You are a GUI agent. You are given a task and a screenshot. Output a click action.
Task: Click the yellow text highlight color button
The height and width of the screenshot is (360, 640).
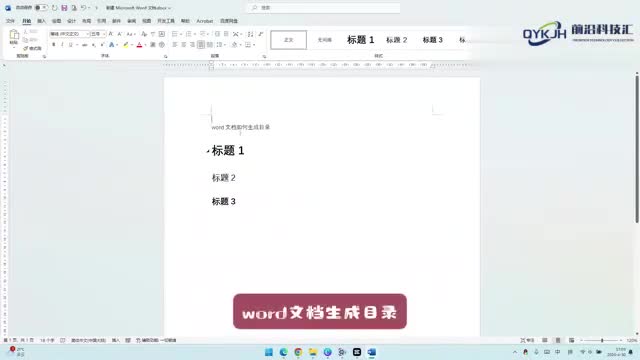point(126,44)
